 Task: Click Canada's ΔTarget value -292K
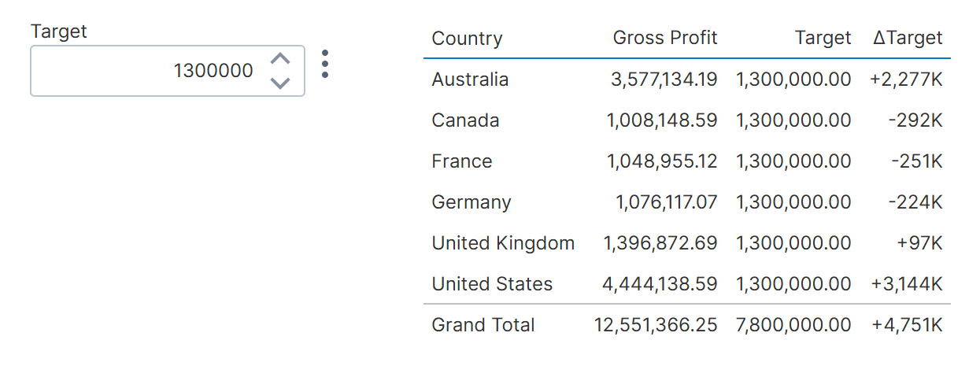914,120
